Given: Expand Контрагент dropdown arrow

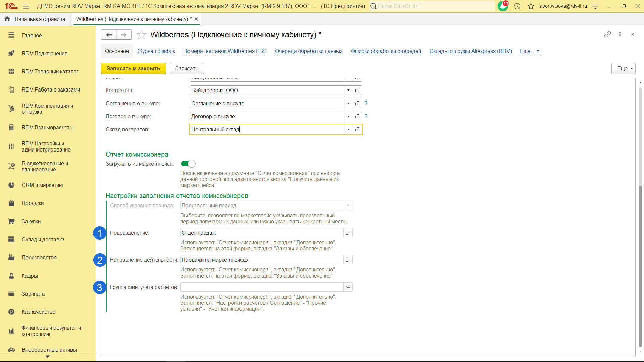Looking at the screenshot, I should [x=348, y=90].
